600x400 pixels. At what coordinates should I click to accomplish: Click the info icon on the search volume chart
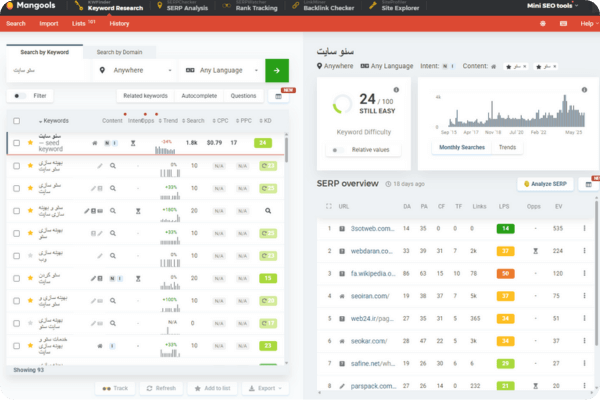pyautogui.click(x=584, y=90)
